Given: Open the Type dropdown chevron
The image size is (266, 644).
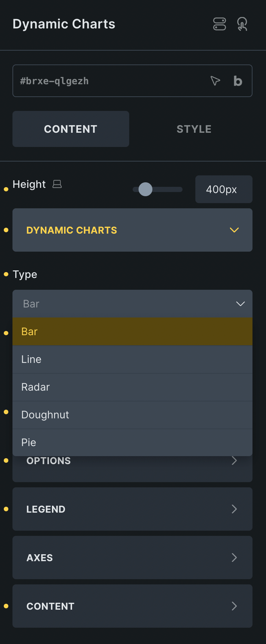Looking at the screenshot, I should (240, 304).
